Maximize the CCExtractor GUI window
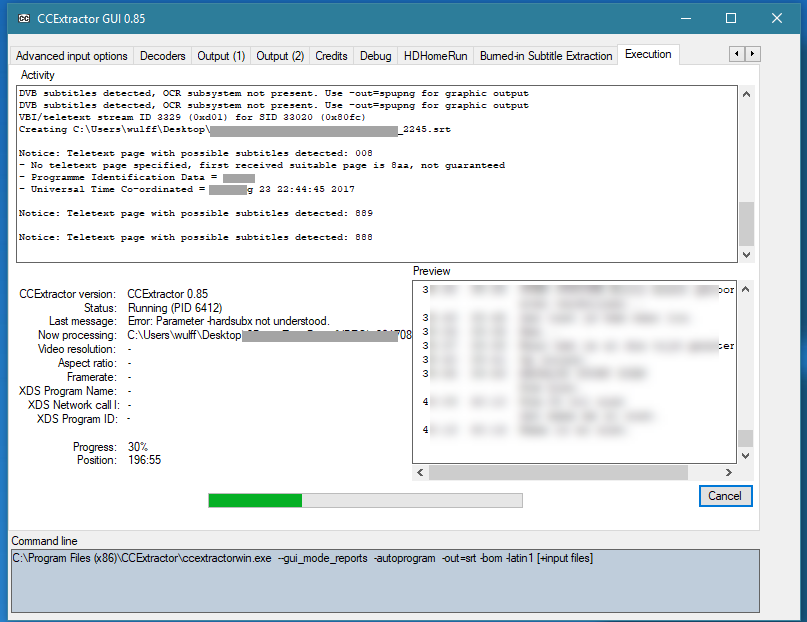 (731, 19)
